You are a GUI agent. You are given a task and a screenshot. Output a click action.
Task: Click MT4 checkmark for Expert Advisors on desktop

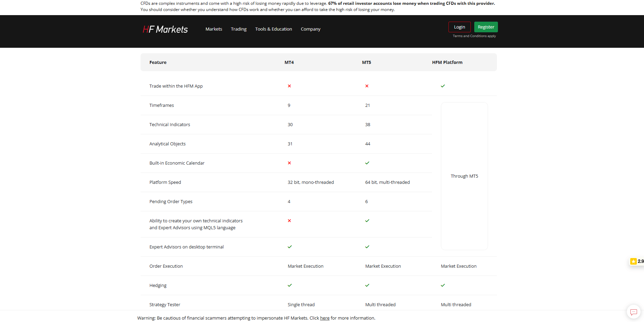[x=290, y=247]
